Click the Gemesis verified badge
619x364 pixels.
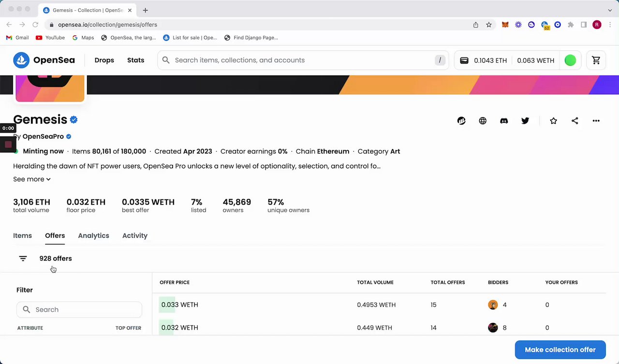(74, 119)
